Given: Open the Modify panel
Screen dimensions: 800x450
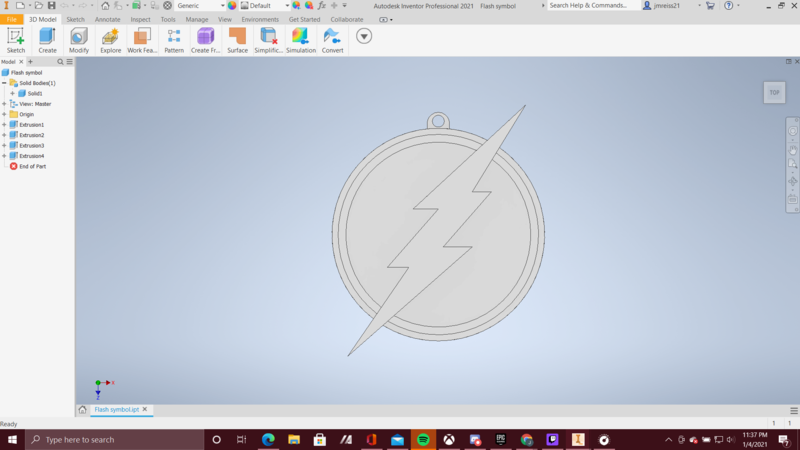Looking at the screenshot, I should tap(79, 40).
